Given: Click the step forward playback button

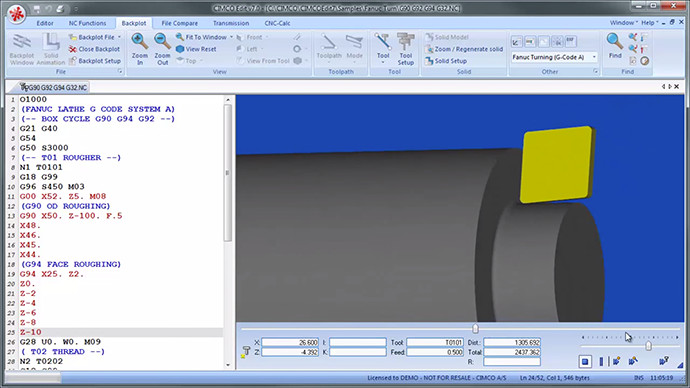Looking at the screenshot, I should pos(616,362).
